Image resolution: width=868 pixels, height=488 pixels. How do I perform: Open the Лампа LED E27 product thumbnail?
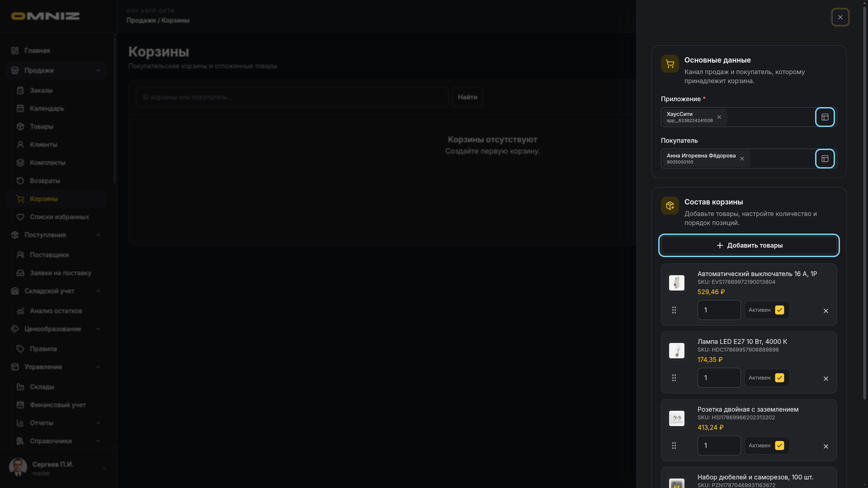pos(677,351)
